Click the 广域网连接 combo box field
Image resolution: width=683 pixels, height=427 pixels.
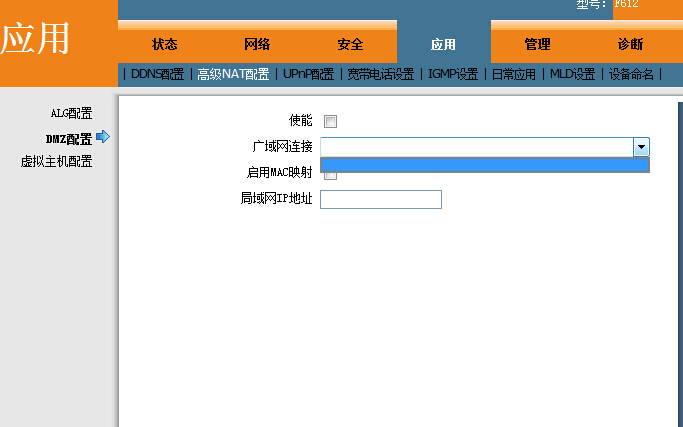(485, 147)
